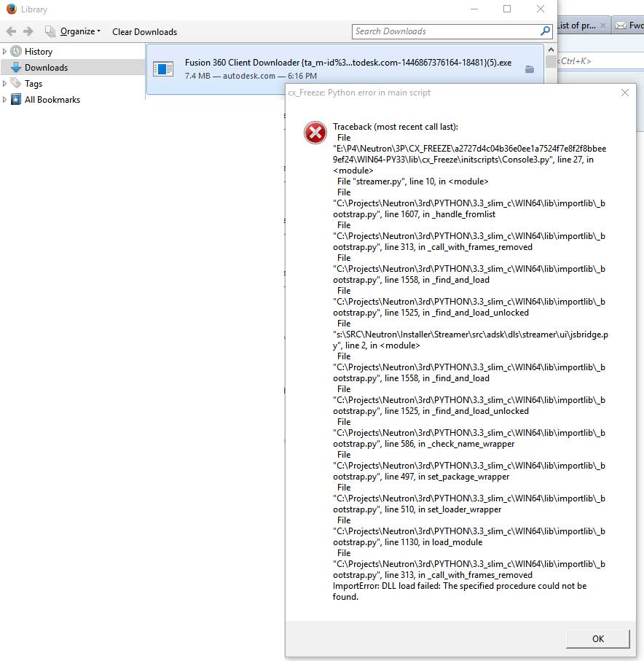Image resolution: width=644 pixels, height=661 pixels.
Task: Click the Downloads arrow icon
Action: (16, 67)
